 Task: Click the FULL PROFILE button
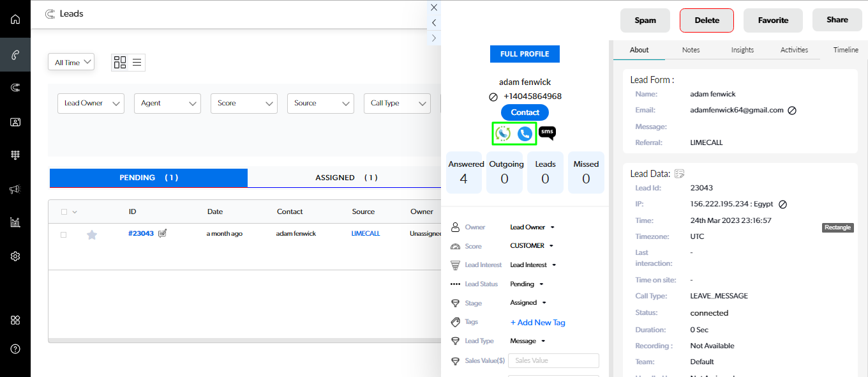(525, 54)
